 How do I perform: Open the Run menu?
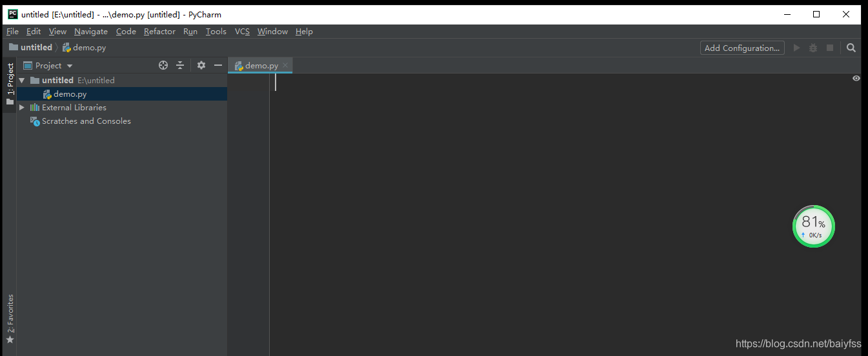[190, 31]
